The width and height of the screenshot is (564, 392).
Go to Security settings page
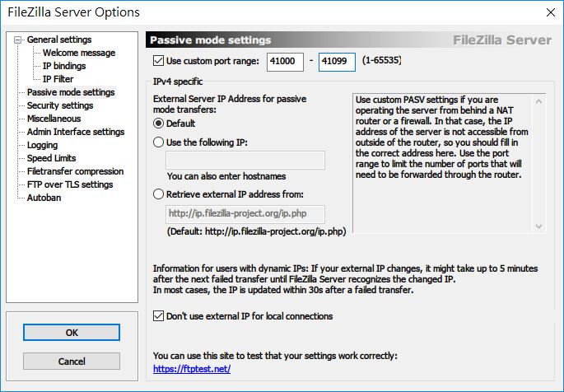(59, 105)
